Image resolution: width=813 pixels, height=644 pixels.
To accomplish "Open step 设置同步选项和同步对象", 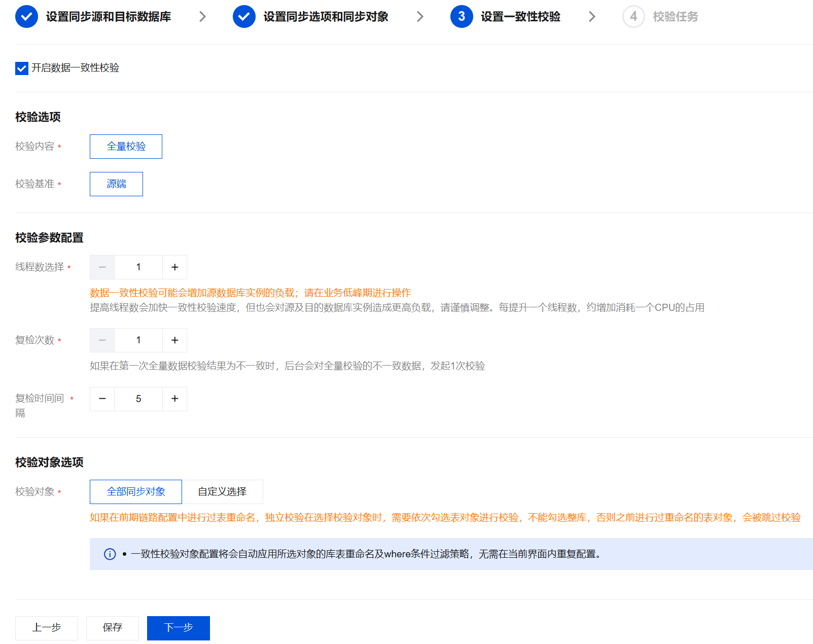I will (x=326, y=17).
